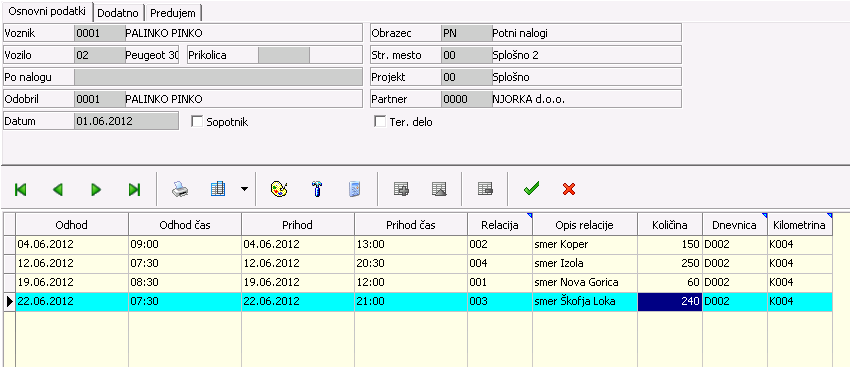Cancel with the red X icon
The width and height of the screenshot is (851, 367).
coord(569,189)
